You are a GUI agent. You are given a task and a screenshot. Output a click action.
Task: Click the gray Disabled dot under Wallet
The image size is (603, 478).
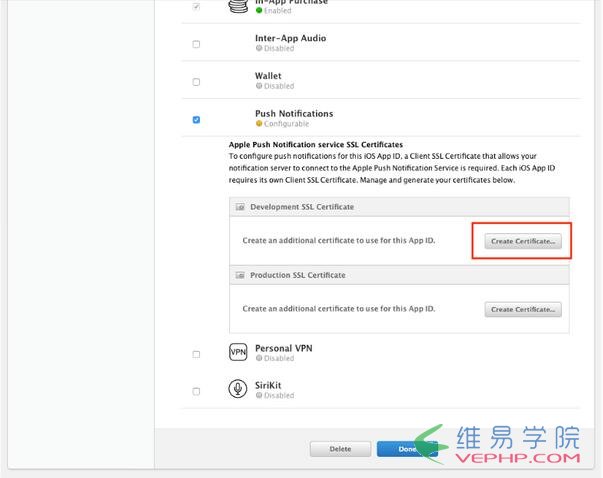(x=259, y=86)
